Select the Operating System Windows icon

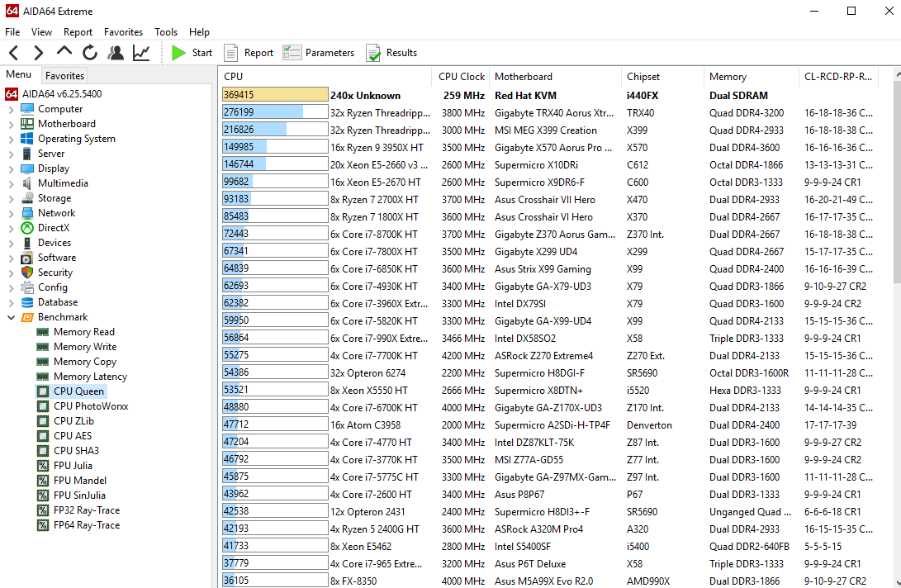tap(27, 139)
